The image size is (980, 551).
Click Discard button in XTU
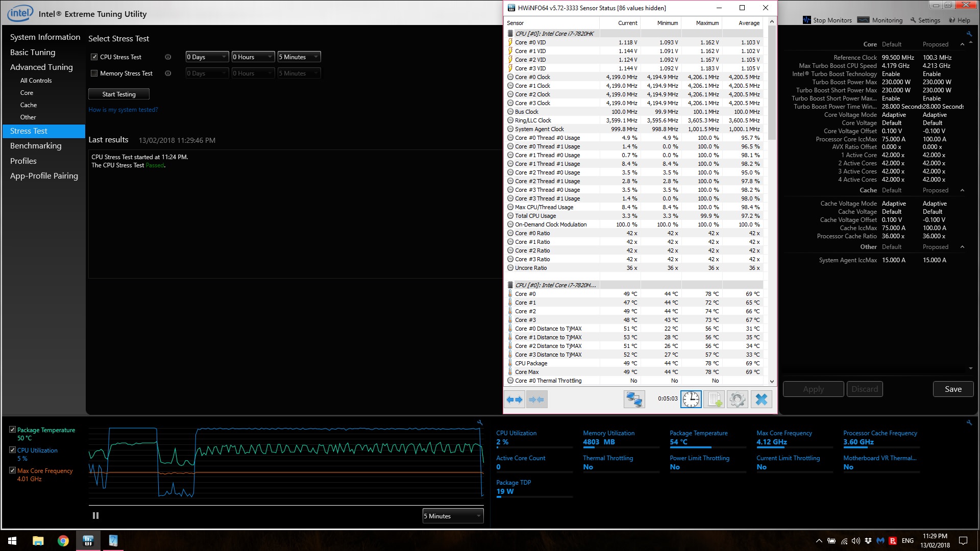[865, 389]
